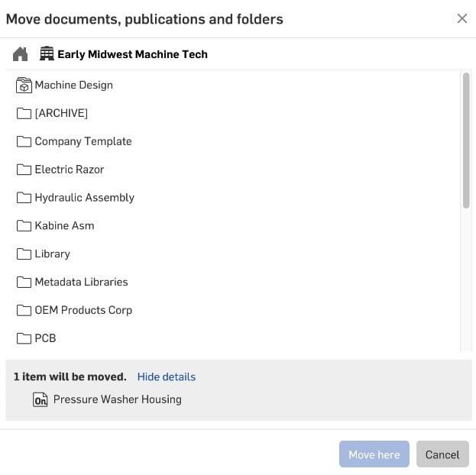This screenshot has width=476, height=475.
Task: Click the Kabine Asm folder icon
Action: click(x=24, y=226)
